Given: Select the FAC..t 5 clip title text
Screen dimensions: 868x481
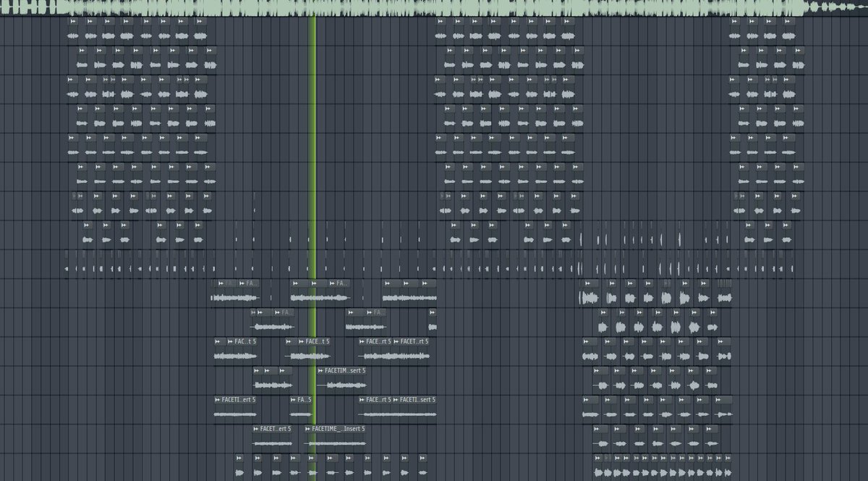Looking at the screenshot, I should pyautogui.click(x=241, y=341).
